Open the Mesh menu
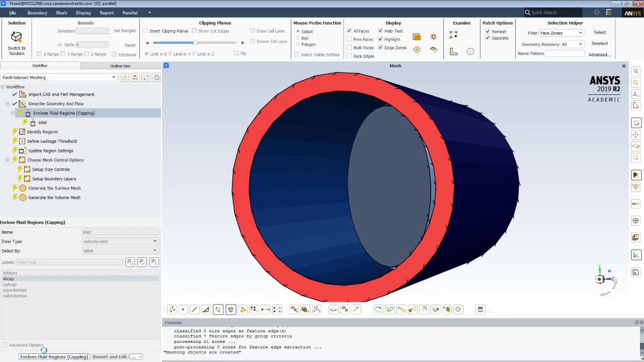 tap(61, 13)
